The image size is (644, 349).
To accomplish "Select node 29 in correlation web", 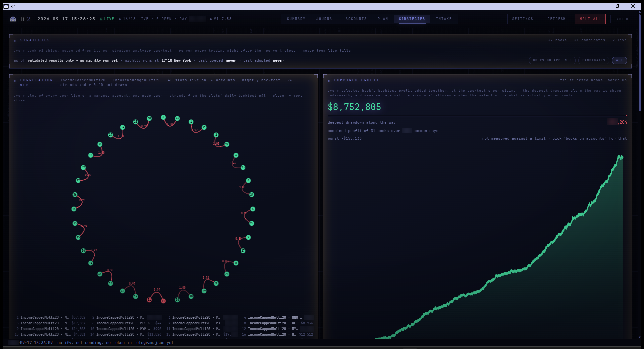I will pos(204,291).
